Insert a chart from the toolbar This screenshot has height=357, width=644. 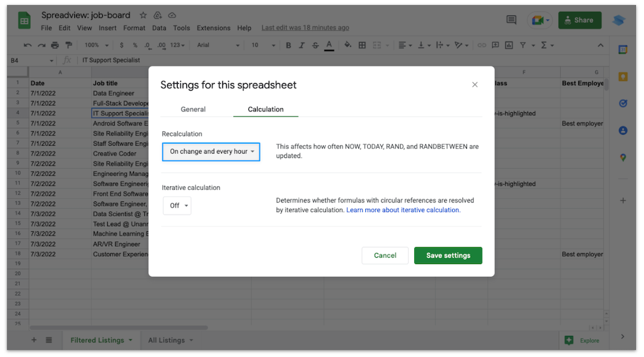(x=510, y=45)
